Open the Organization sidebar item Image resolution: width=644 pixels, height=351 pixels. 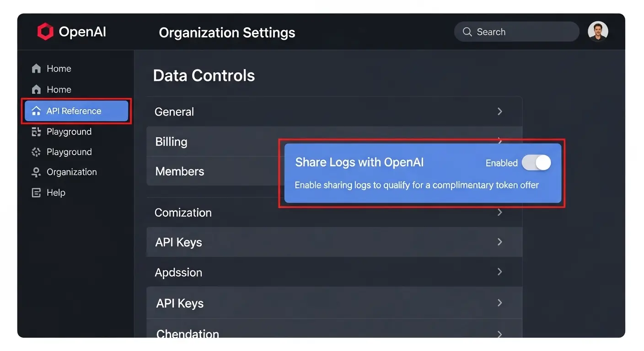click(x=71, y=172)
